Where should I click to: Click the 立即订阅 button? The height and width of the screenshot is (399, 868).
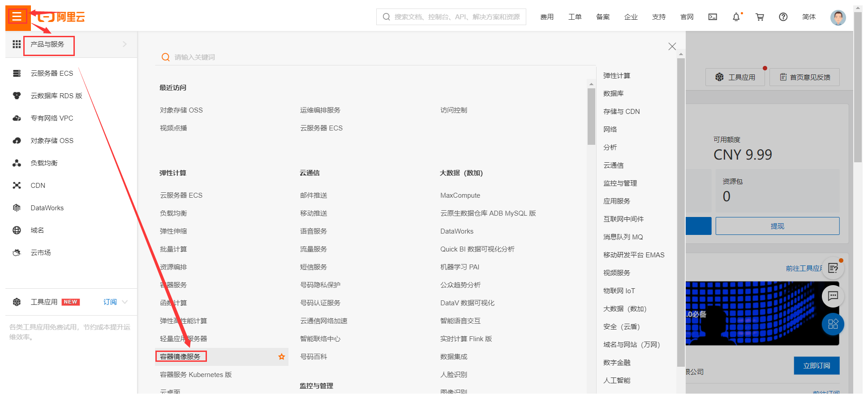point(816,365)
